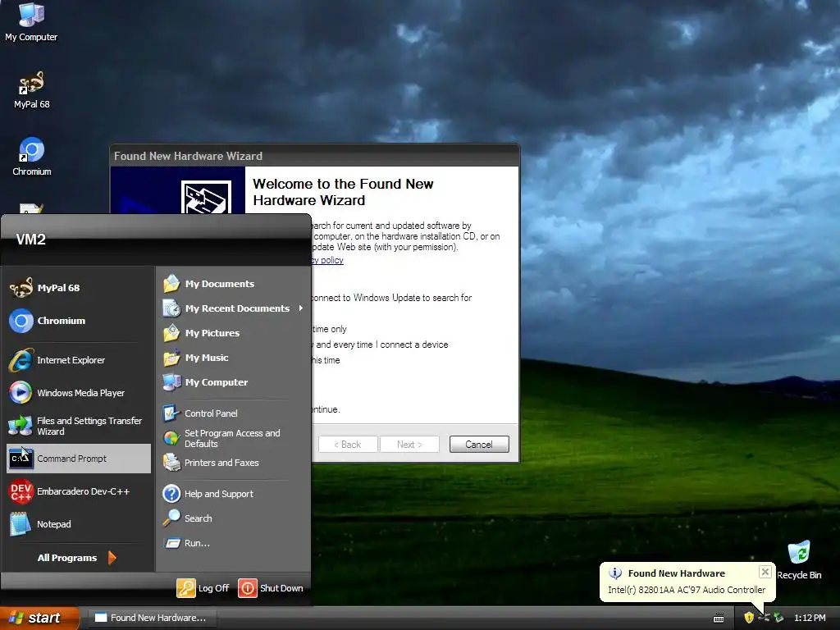Open My Computer from the Start menu
The image size is (840, 630).
pos(232,382)
